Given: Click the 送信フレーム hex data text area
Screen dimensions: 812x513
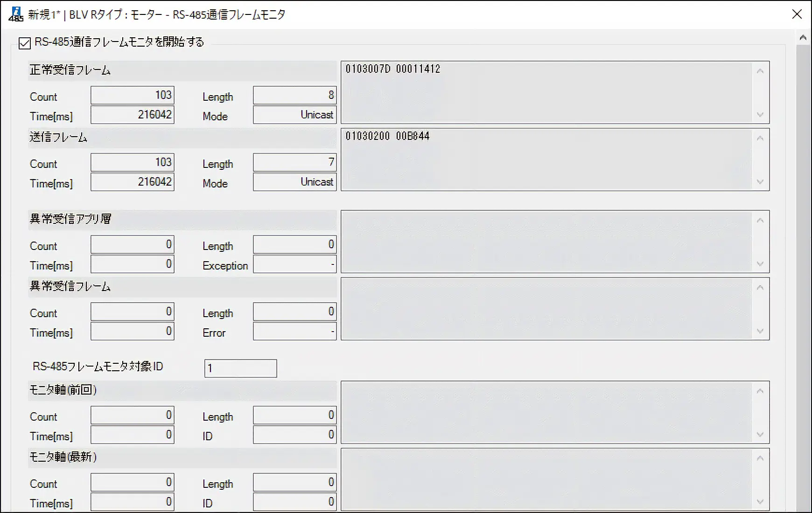Looking at the screenshot, I should (x=546, y=159).
